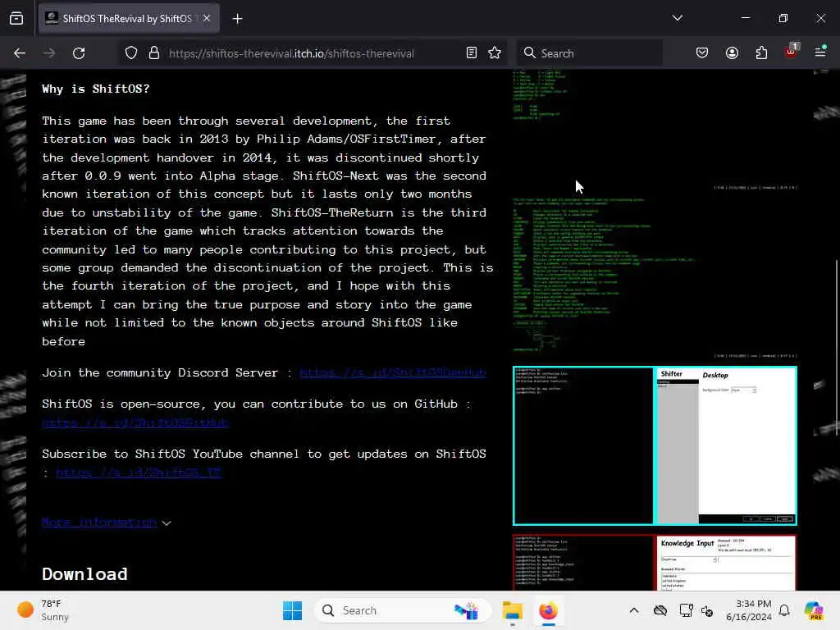840x630 pixels.
Task: Open Firefox View recent browsing icon
Action: (x=16, y=19)
